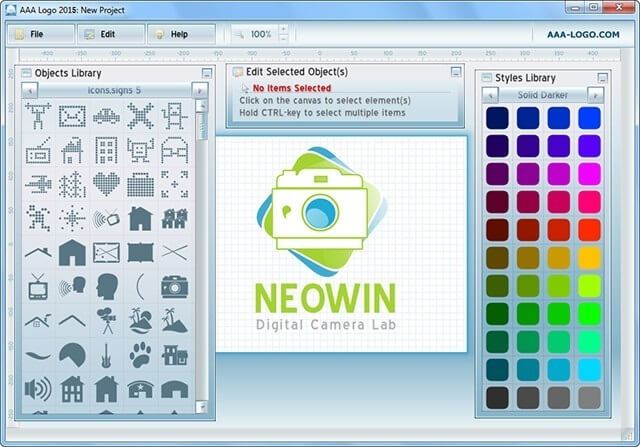Select the solid house icon next to the TV broadcast icon
The width and height of the screenshot is (640, 447).
(x=140, y=218)
